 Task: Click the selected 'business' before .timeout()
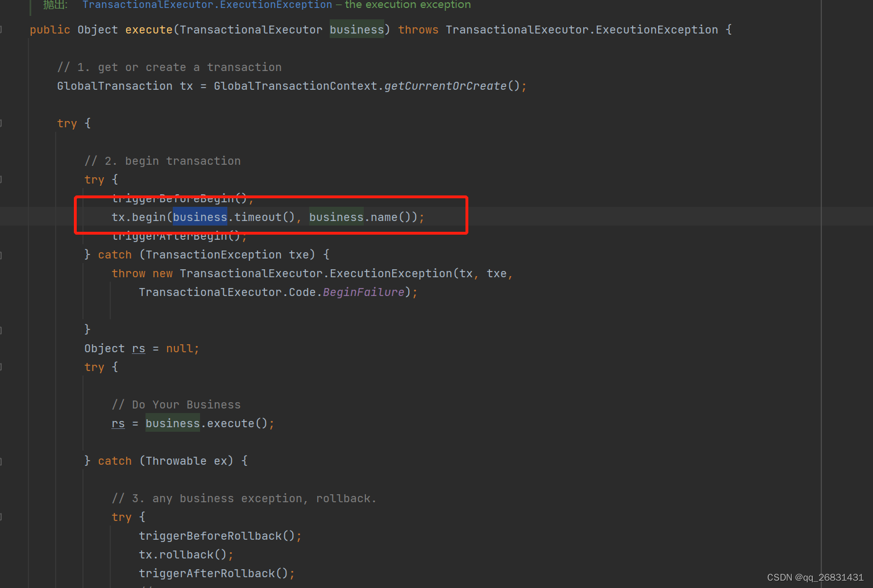tap(200, 217)
